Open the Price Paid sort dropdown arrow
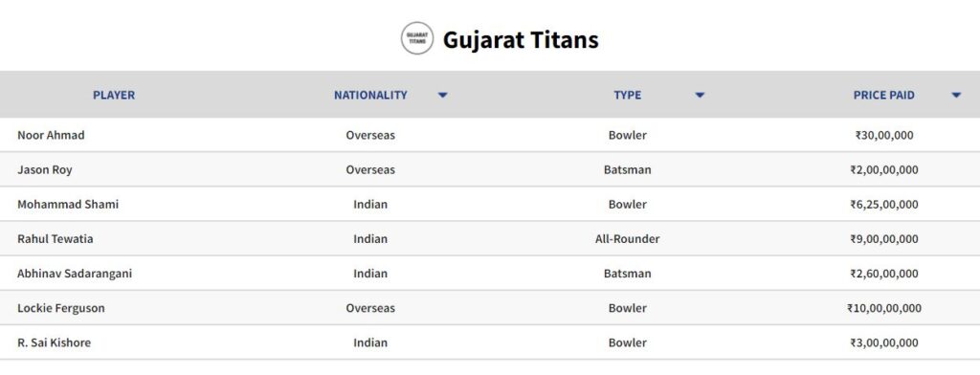The width and height of the screenshot is (980, 375). tap(956, 95)
